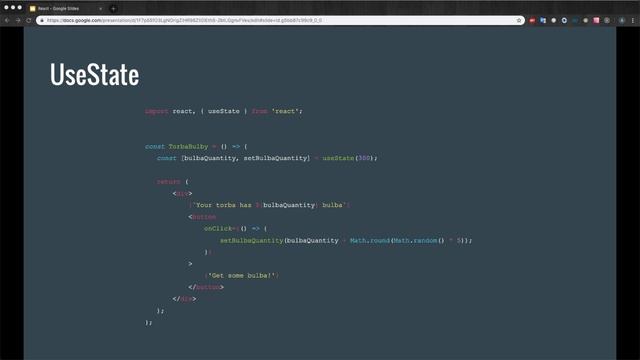Open the dark teal extension icon
The height and width of the screenshot is (360, 640).
(x=575, y=20)
